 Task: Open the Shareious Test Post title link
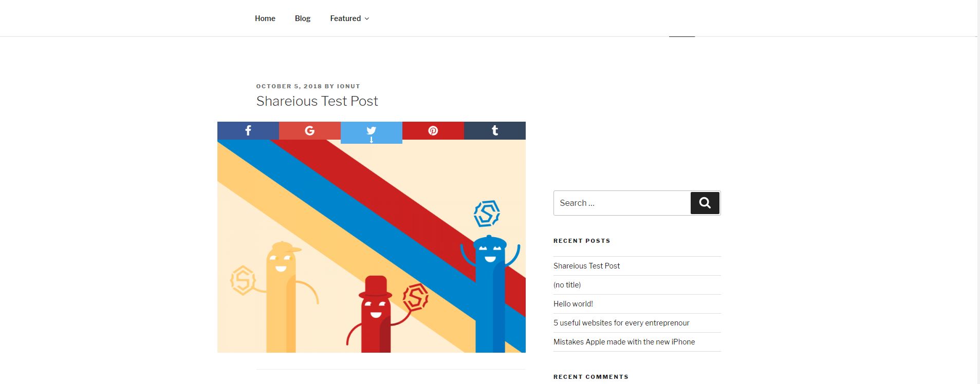tap(317, 101)
